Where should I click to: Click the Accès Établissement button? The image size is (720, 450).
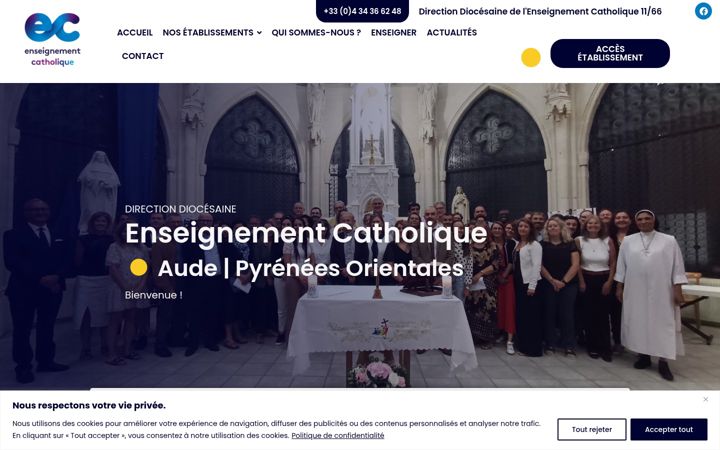(610, 53)
